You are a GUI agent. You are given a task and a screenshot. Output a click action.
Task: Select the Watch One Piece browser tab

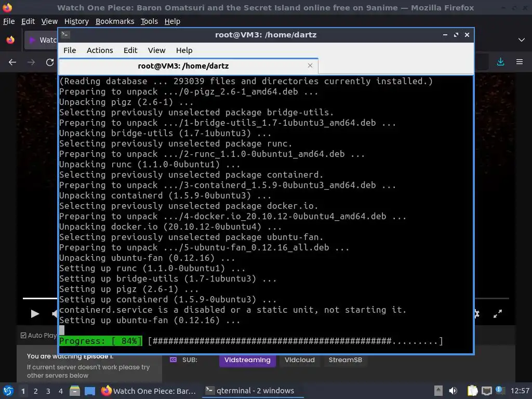(x=41, y=40)
